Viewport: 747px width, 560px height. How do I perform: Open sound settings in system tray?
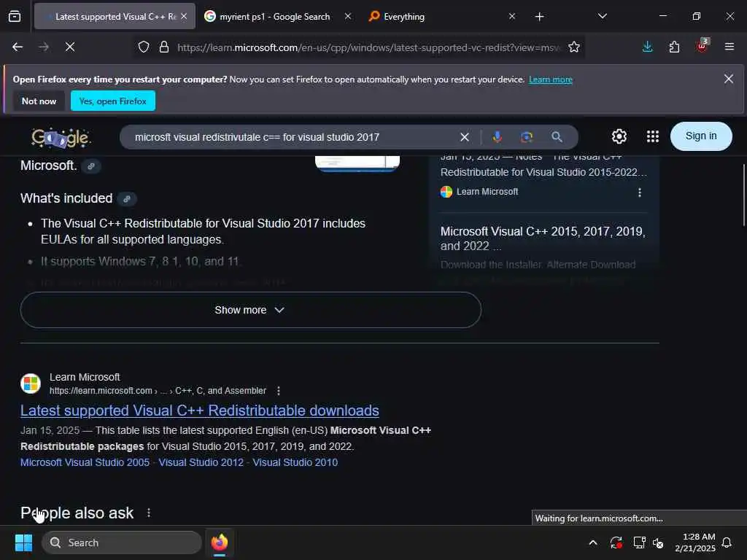point(659,542)
